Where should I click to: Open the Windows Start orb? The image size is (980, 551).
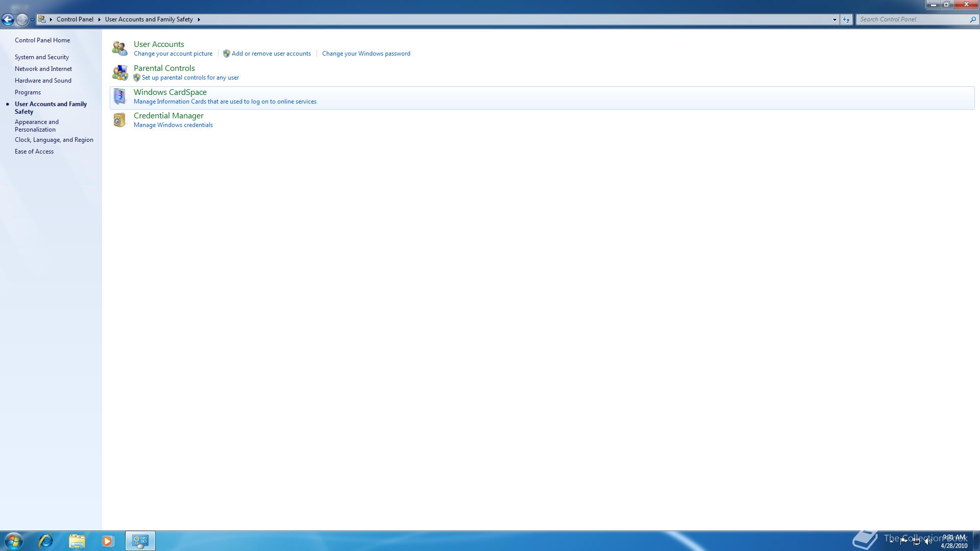pyautogui.click(x=14, y=541)
